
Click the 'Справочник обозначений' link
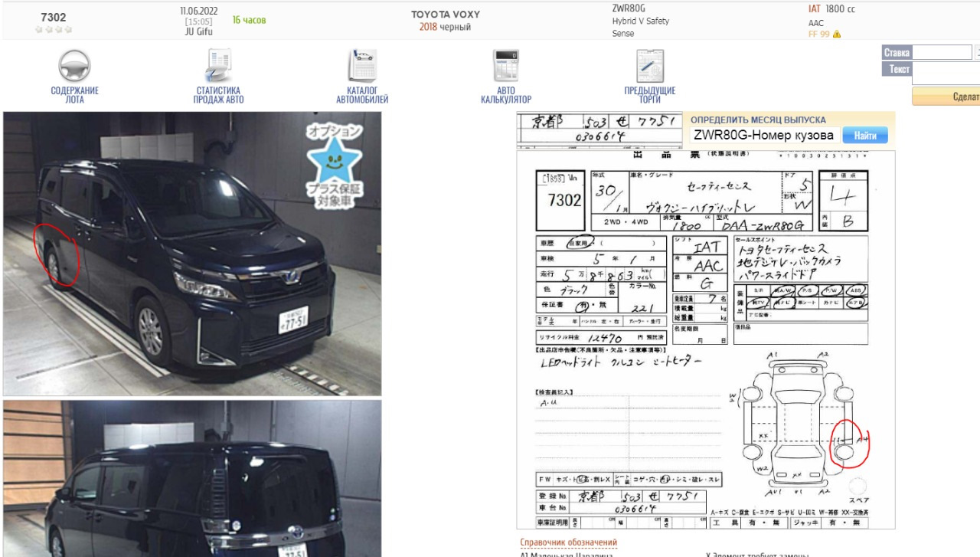point(568,543)
